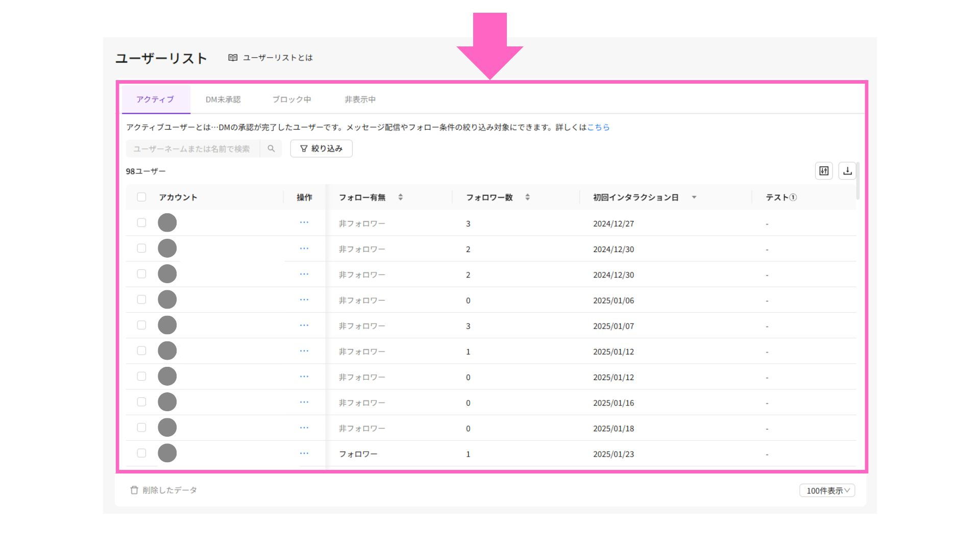Viewport: 980px width, 551px height.
Task: Switch to ブロック中 tab
Action: [291, 99]
